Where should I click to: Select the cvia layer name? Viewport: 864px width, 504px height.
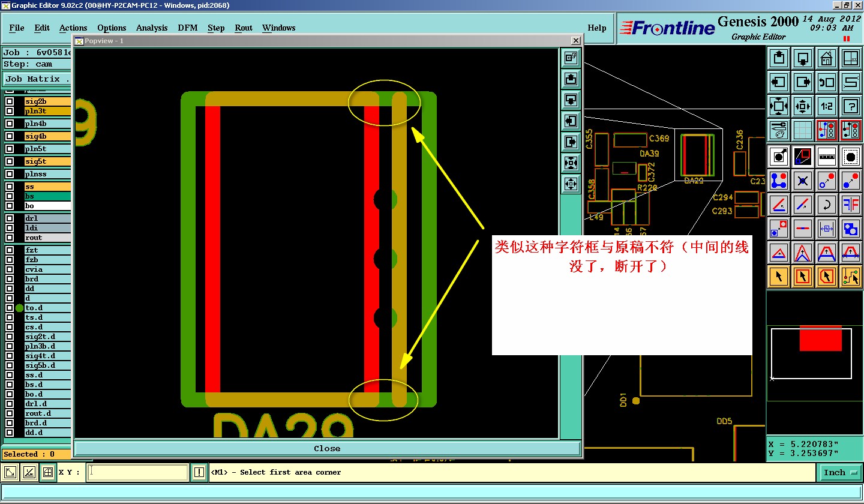(x=47, y=269)
